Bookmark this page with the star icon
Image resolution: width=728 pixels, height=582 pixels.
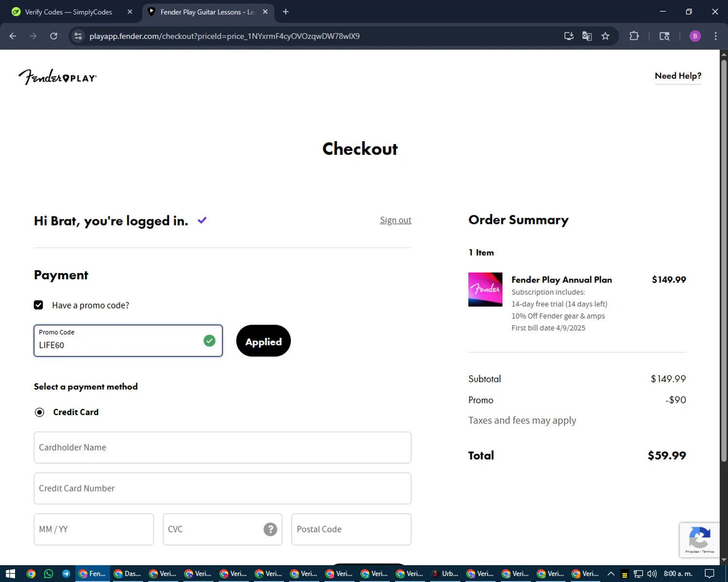[605, 36]
